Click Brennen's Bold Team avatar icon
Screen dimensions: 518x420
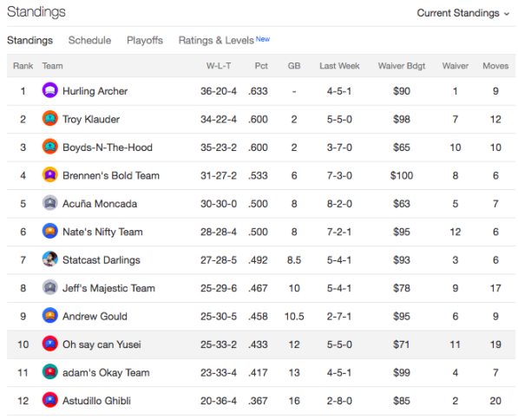(x=49, y=174)
